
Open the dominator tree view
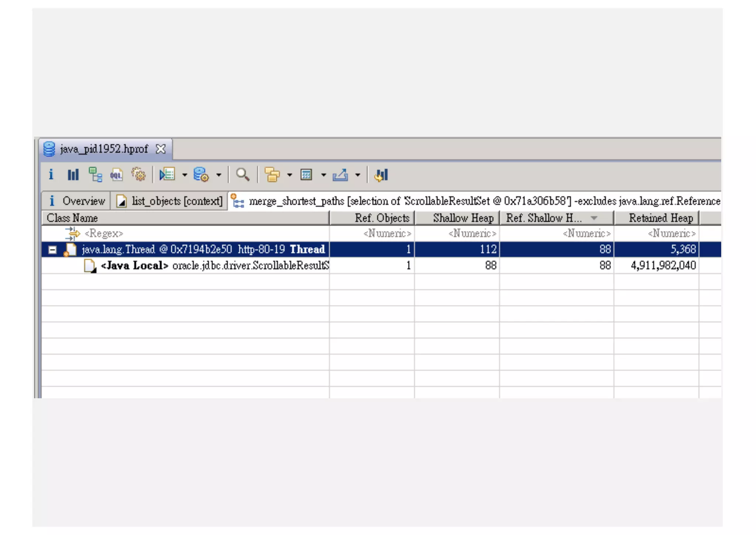[95, 174]
